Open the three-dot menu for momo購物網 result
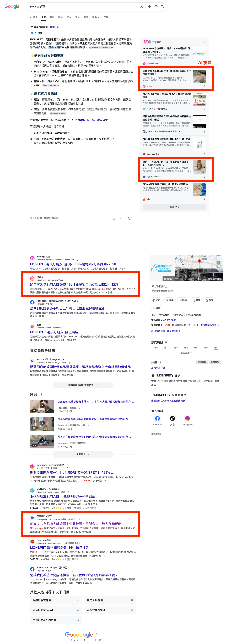Screen dimensions: 226x644 [78, 260]
